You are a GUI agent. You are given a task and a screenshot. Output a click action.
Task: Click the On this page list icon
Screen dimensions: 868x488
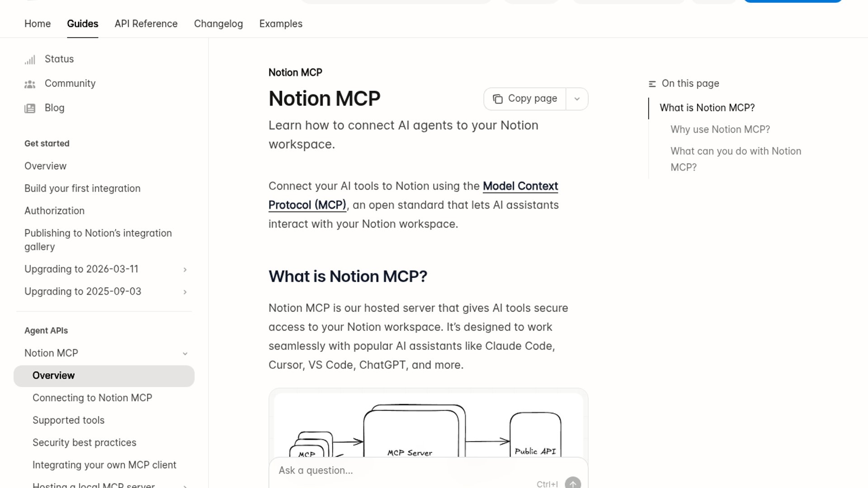click(x=652, y=84)
